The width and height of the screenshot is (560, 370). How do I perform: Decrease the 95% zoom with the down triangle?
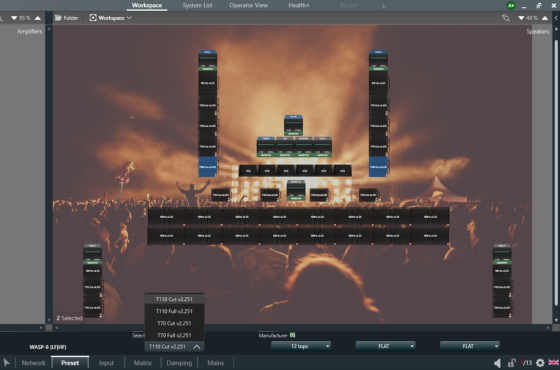14,18
